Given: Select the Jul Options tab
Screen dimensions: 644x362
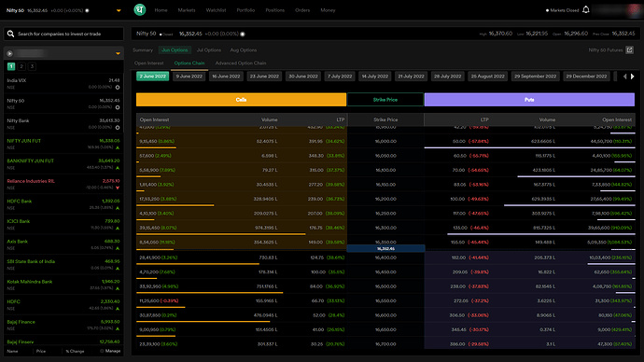Looking at the screenshot, I should (x=209, y=50).
